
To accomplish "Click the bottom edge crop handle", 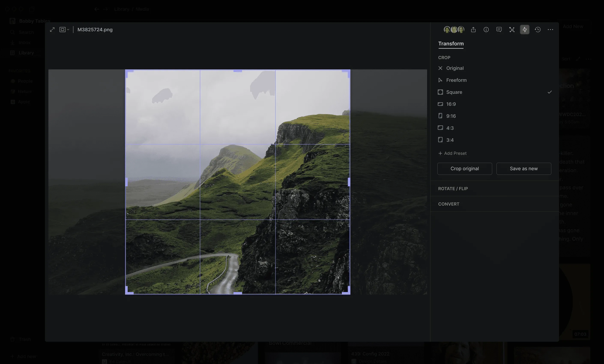I will tap(238, 293).
